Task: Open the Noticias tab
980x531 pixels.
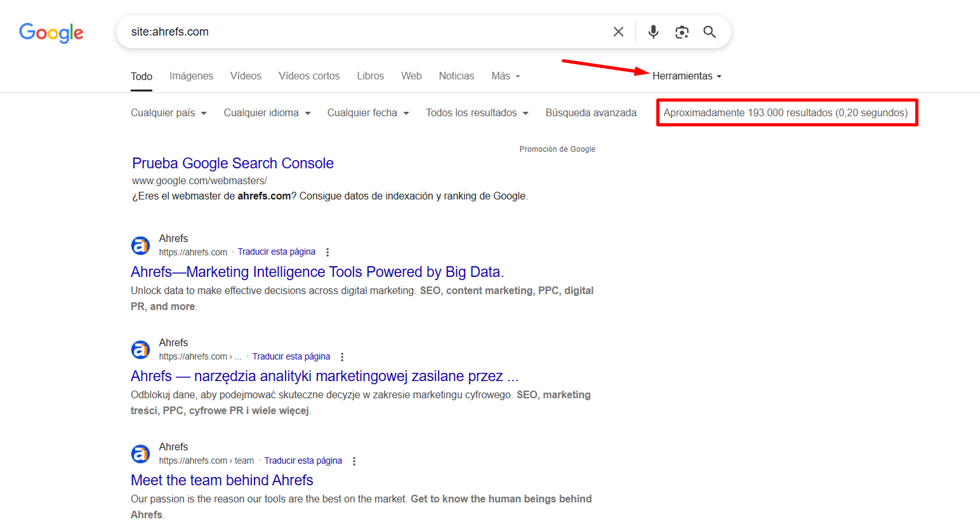Action: click(x=456, y=76)
